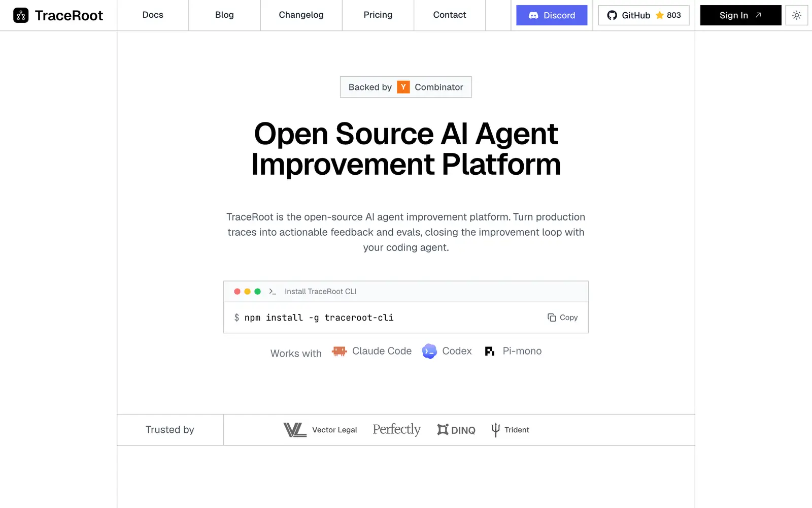This screenshot has width=812, height=508.
Task: View the Pricing page
Action: pos(378,15)
